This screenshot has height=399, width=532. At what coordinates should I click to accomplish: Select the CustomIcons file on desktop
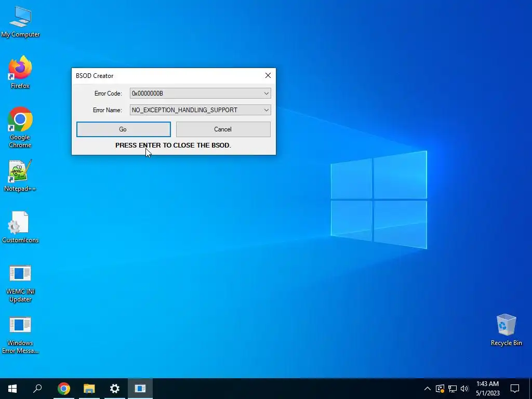click(20, 228)
